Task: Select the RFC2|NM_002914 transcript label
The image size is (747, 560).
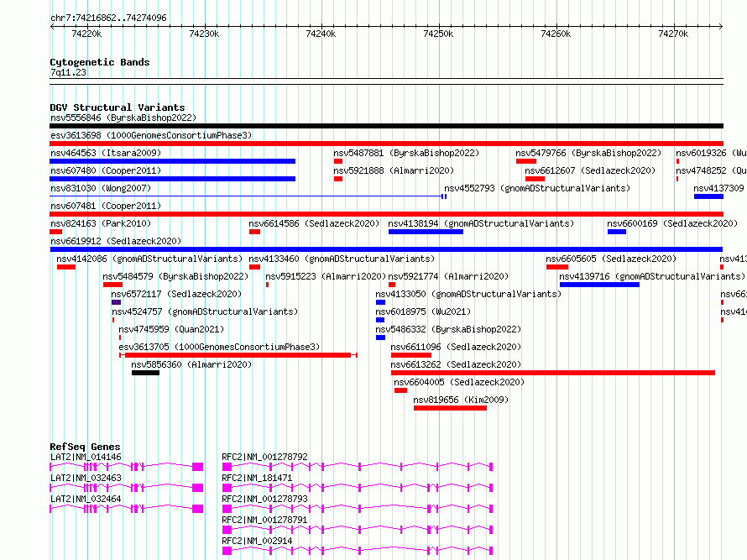Action: tap(258, 541)
